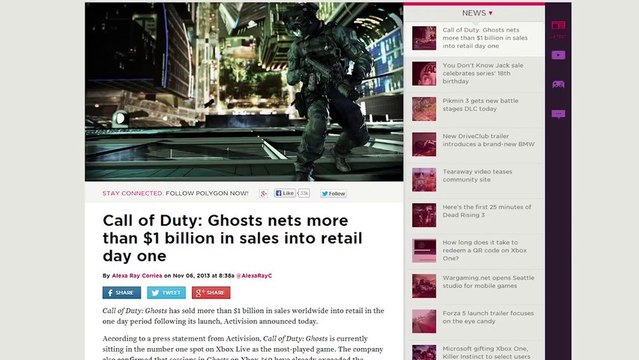Open Wargaming.net Seattle studio story

tap(488, 282)
